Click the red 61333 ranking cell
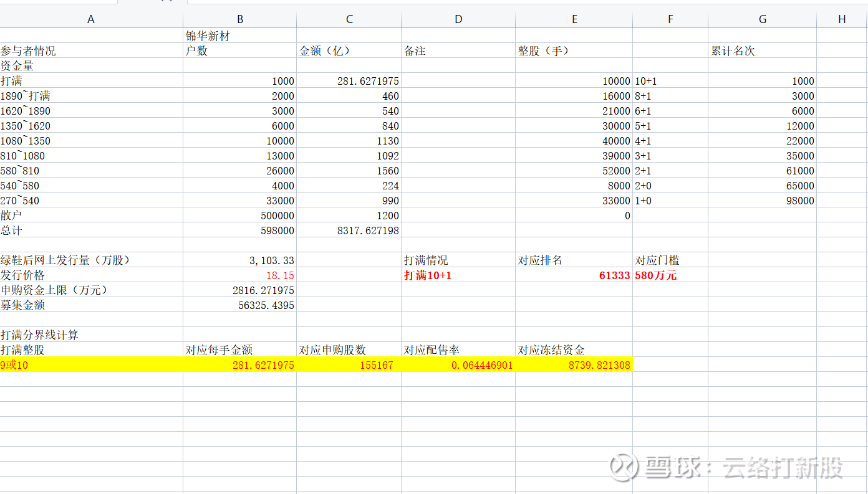This screenshot has height=494, width=868. [574, 275]
